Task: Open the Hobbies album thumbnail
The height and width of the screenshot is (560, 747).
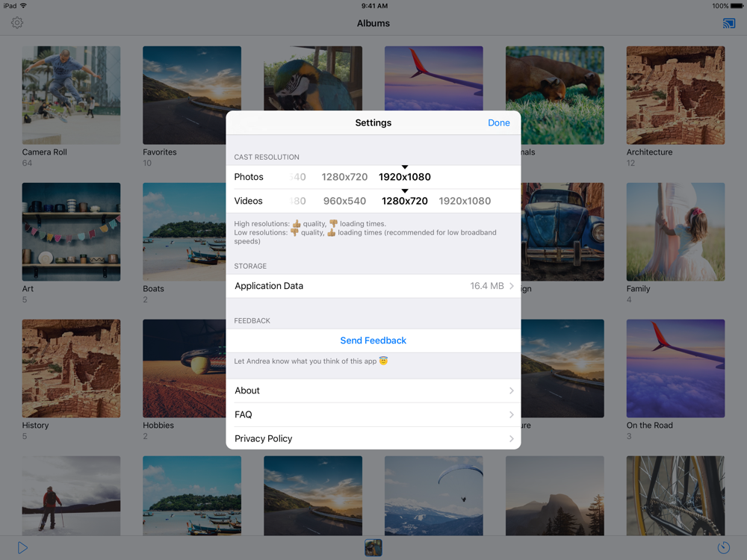Action: point(185,369)
